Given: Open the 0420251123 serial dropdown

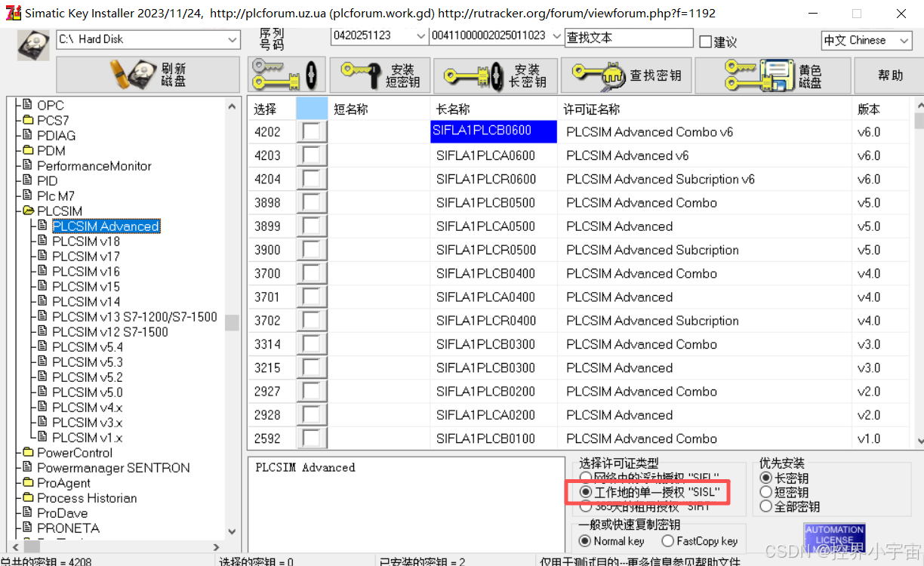Looking at the screenshot, I should coord(420,36).
